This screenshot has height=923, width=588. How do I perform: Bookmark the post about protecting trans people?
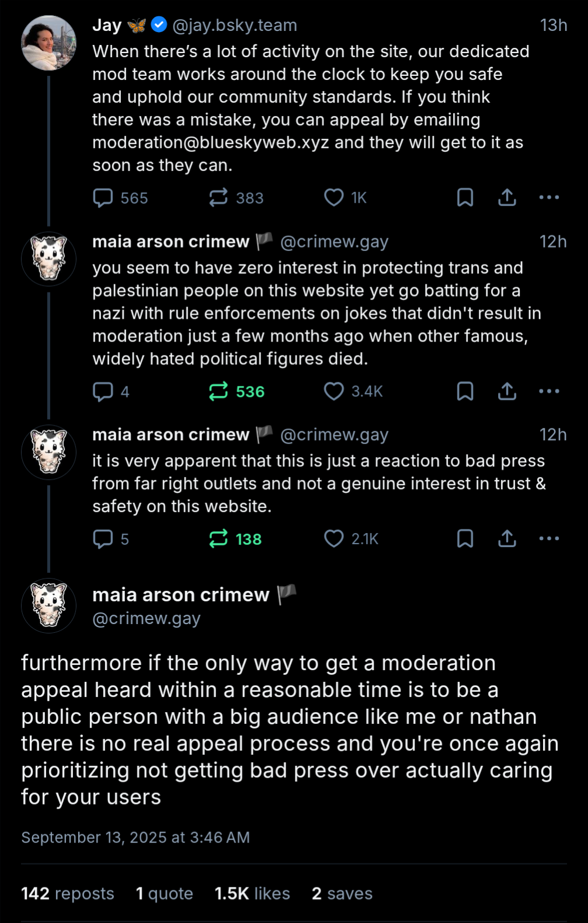point(465,391)
